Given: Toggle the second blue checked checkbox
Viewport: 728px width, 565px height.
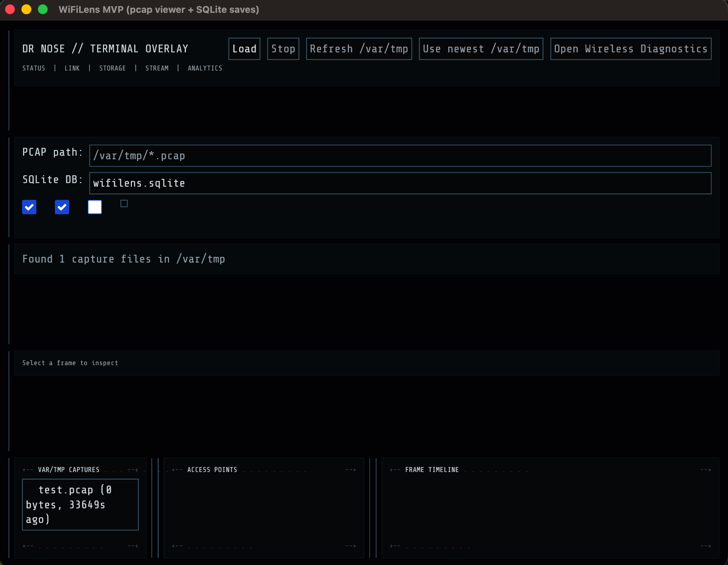Looking at the screenshot, I should click(62, 207).
